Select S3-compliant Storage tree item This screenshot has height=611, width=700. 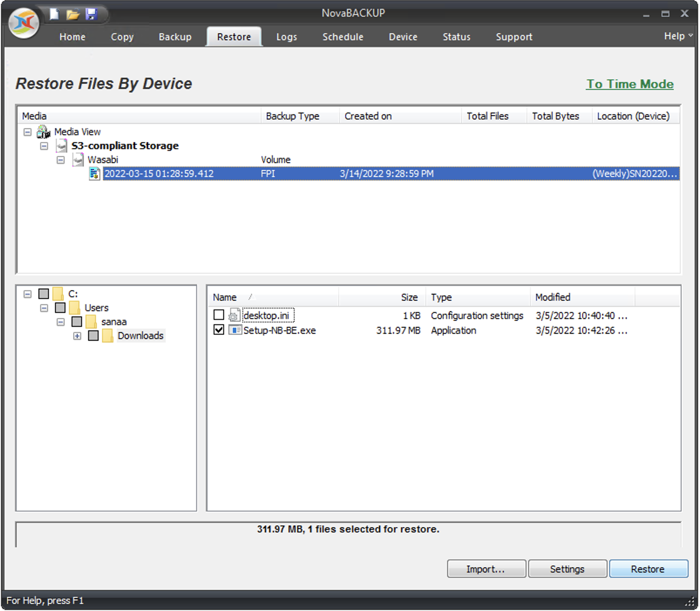click(125, 146)
